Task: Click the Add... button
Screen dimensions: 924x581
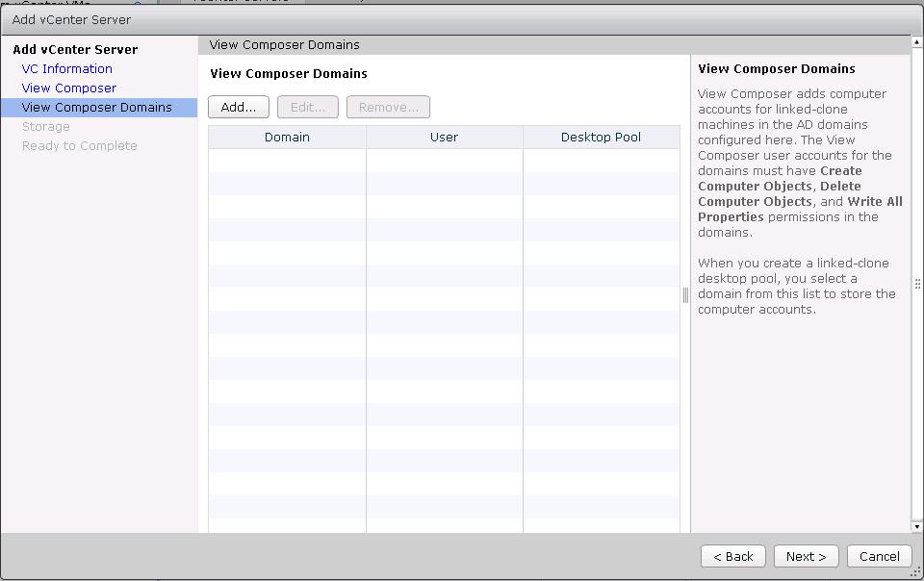Action: point(239,107)
